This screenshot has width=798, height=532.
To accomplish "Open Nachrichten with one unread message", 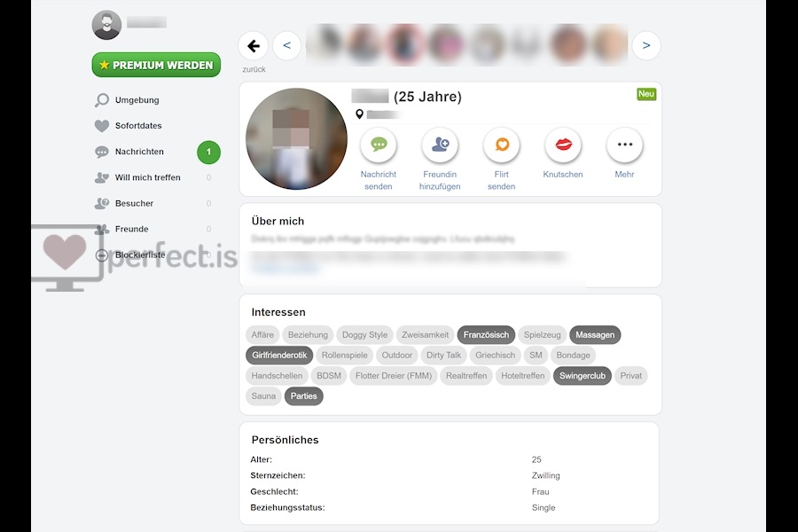I will pyautogui.click(x=157, y=152).
